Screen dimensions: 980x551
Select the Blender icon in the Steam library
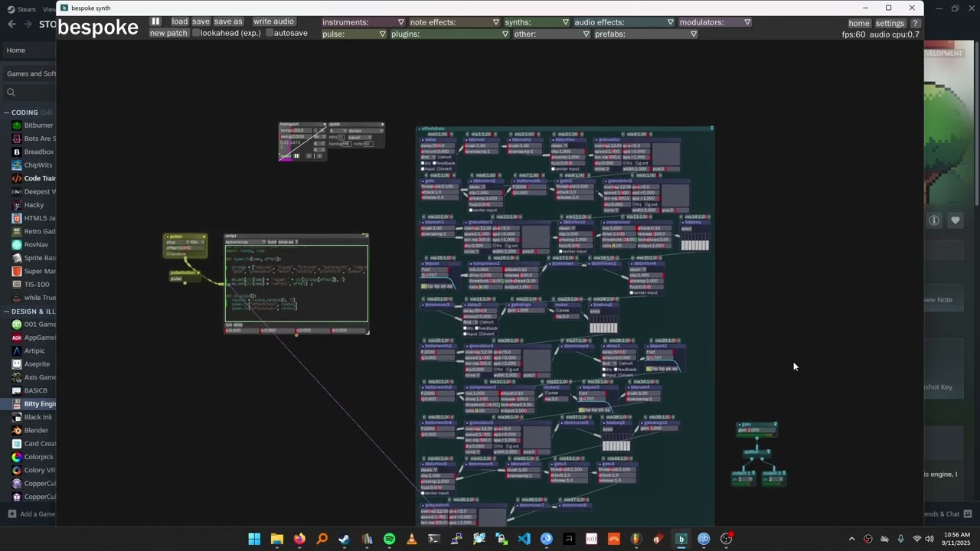(17, 430)
